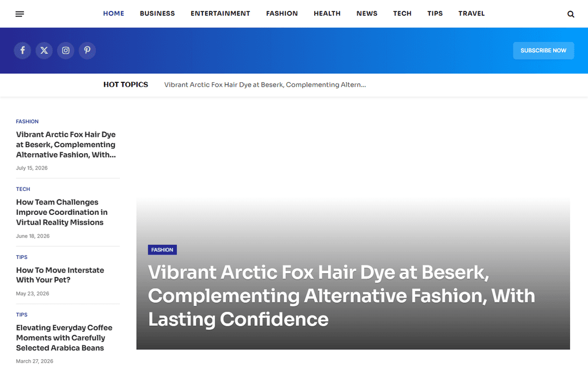This screenshot has width=588, height=368.
Task: Click the FASHION badge on featured article
Action: (162, 250)
